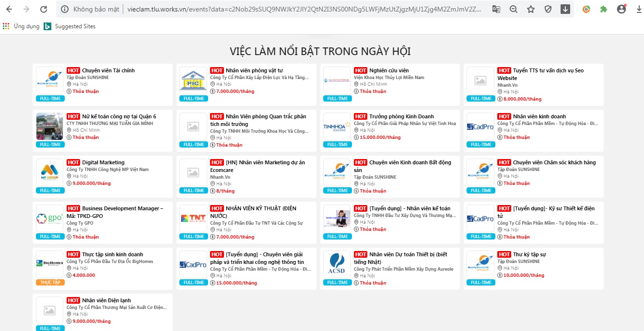Click the Thư ký tập sự job title
The width and height of the screenshot is (644, 331).
click(529, 254)
